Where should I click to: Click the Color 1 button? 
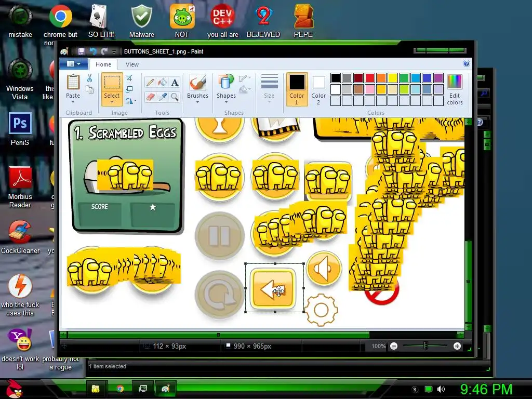click(297, 89)
